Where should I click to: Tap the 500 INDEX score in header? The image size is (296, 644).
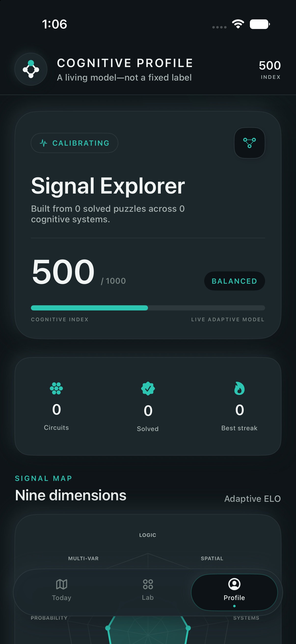point(270,70)
